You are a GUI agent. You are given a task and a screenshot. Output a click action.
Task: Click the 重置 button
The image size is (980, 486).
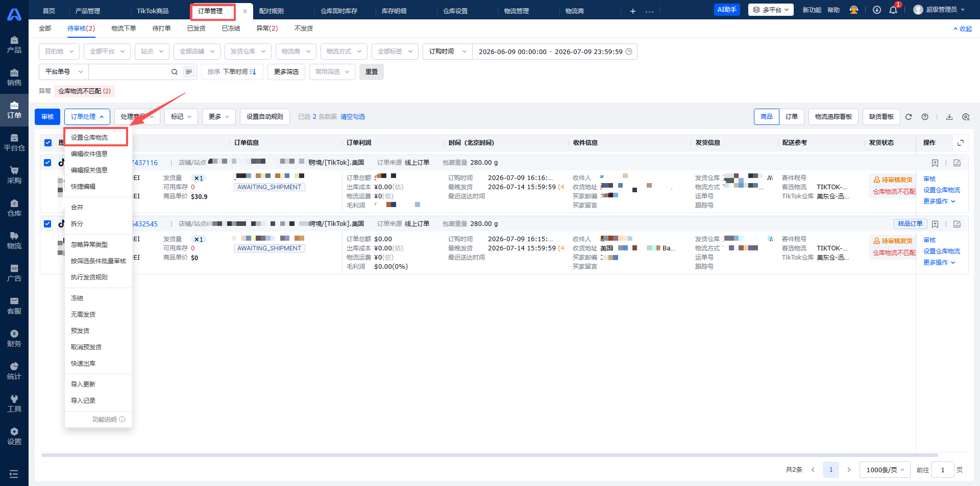[372, 72]
